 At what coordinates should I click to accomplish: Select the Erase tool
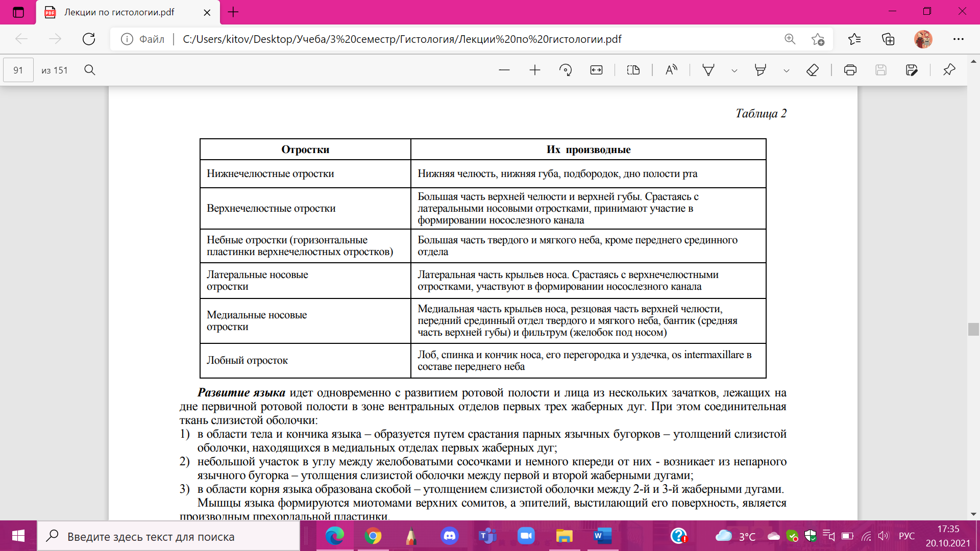coord(813,70)
